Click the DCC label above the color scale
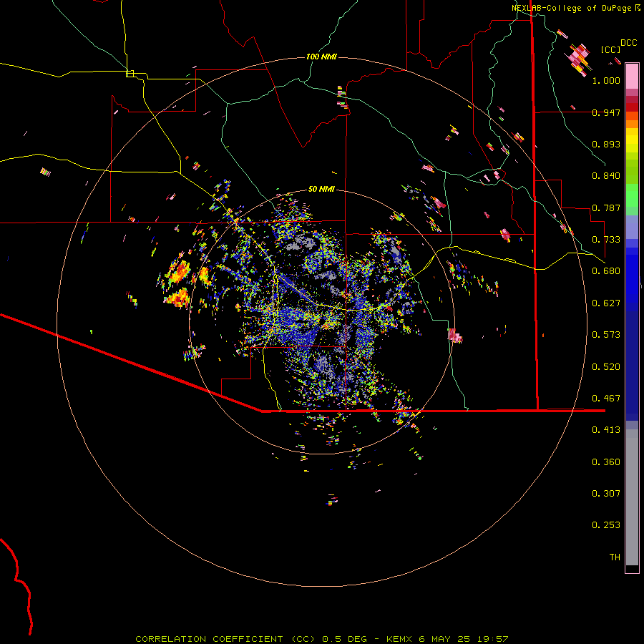The width and height of the screenshot is (644, 644). 628,43
